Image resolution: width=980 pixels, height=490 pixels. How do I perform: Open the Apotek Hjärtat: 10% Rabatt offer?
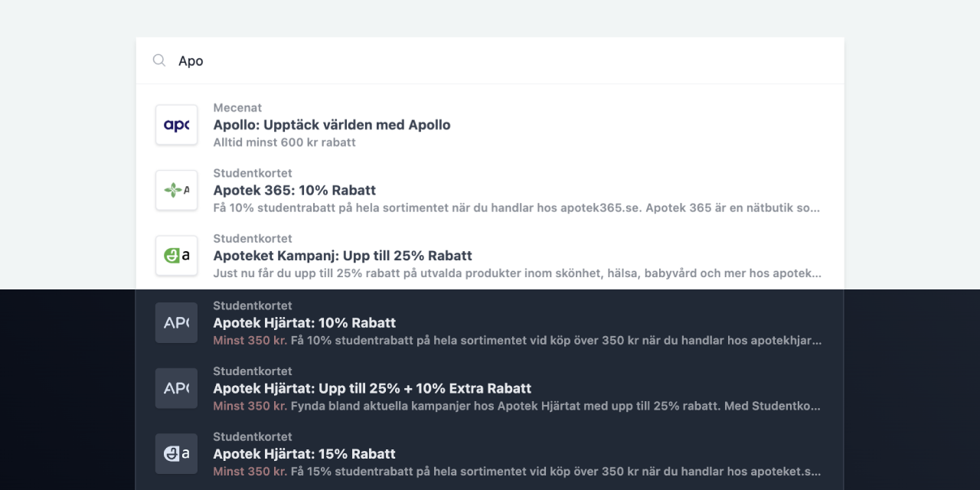pyautogui.click(x=304, y=322)
